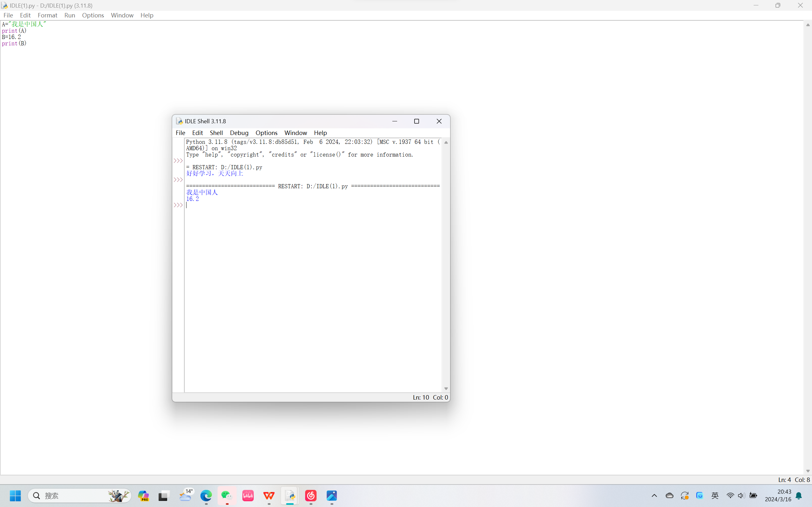Open the bilibili taskbar app

coord(248,495)
